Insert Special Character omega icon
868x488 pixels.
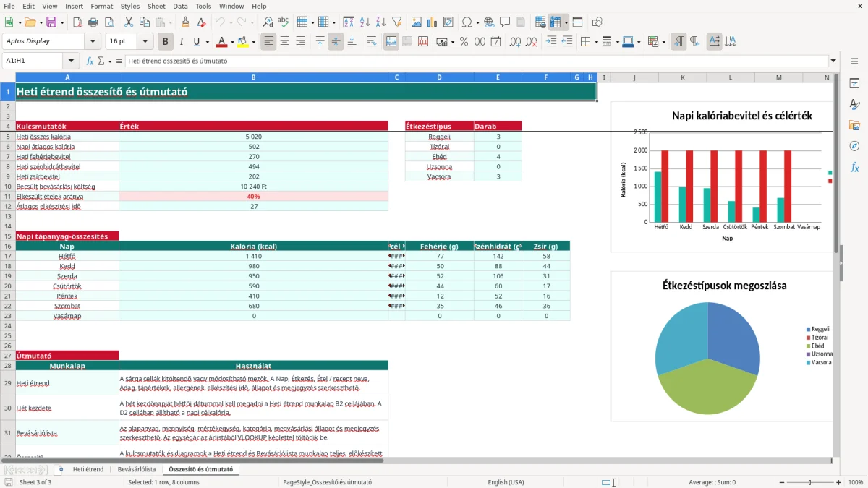coord(467,22)
